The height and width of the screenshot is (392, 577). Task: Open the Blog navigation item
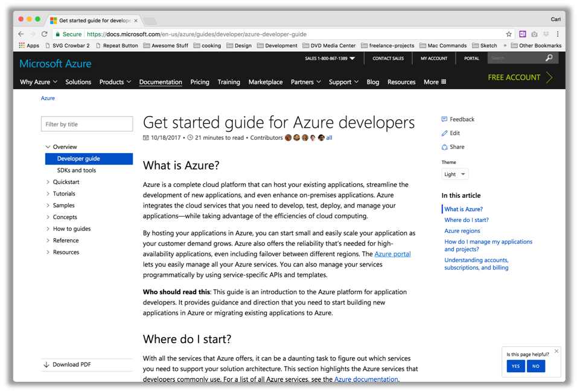click(373, 81)
